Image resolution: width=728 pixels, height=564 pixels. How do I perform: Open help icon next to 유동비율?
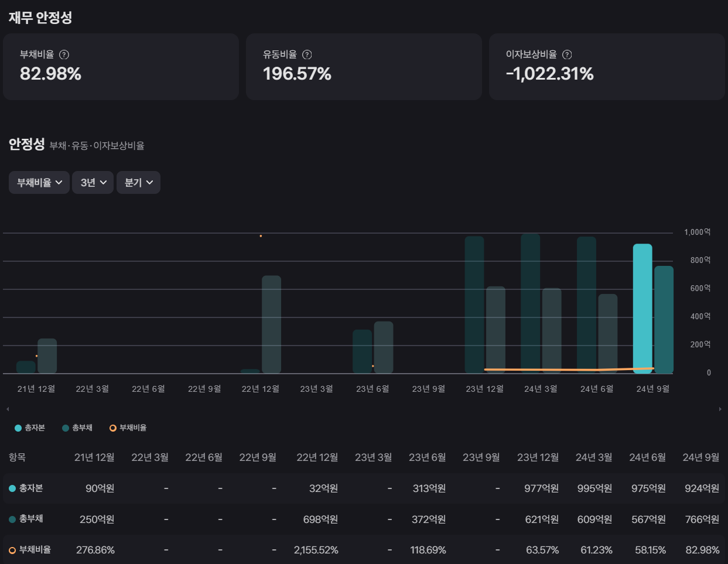(x=307, y=54)
